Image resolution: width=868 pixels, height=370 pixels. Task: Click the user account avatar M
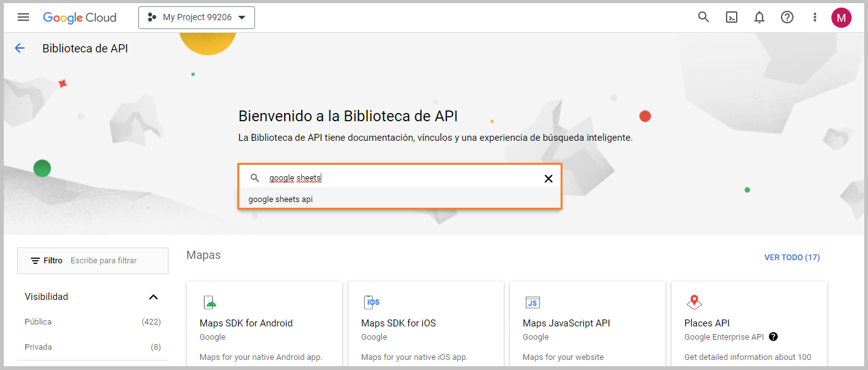841,18
